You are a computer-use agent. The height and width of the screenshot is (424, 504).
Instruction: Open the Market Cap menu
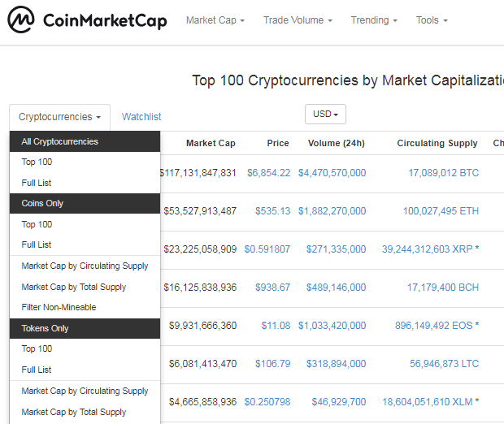coord(215,20)
